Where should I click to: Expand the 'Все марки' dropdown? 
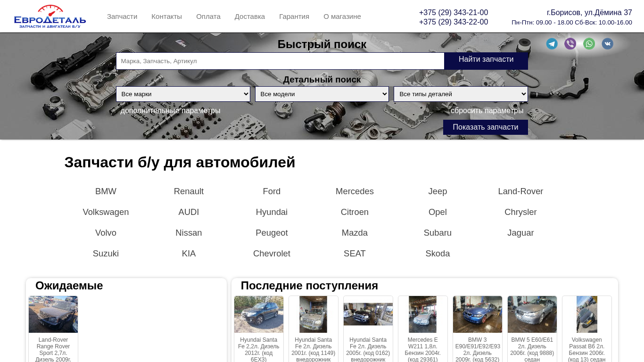183,94
